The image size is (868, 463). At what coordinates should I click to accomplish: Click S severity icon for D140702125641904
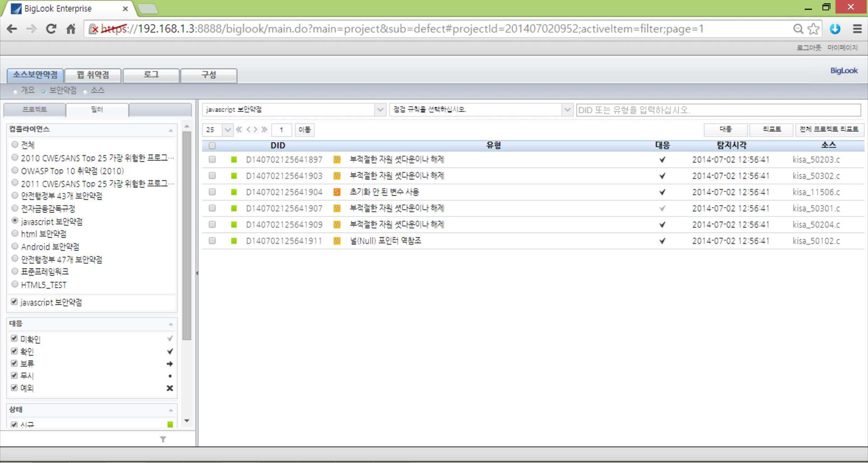337,192
